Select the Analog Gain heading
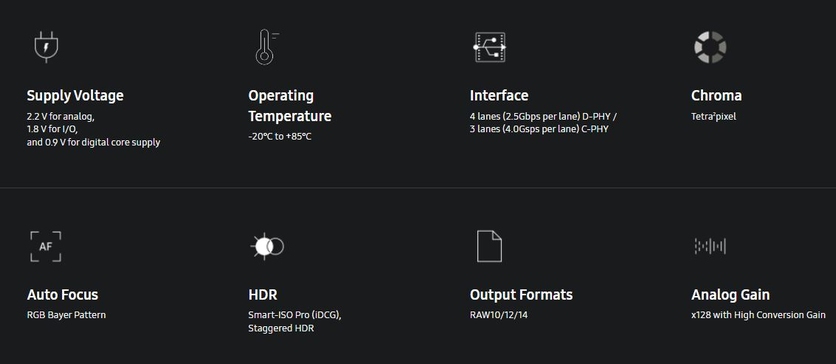This screenshot has width=836, height=364. point(730,295)
